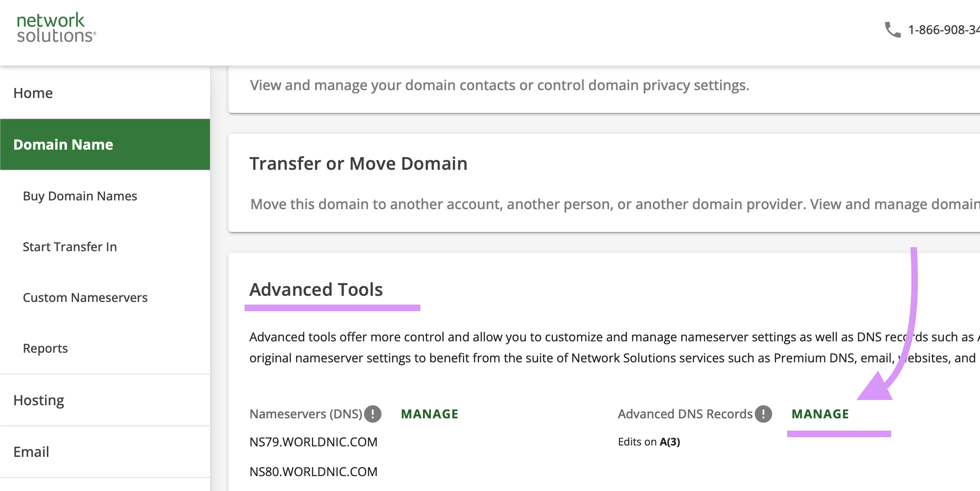Select Domain Name in the sidebar

(x=105, y=144)
